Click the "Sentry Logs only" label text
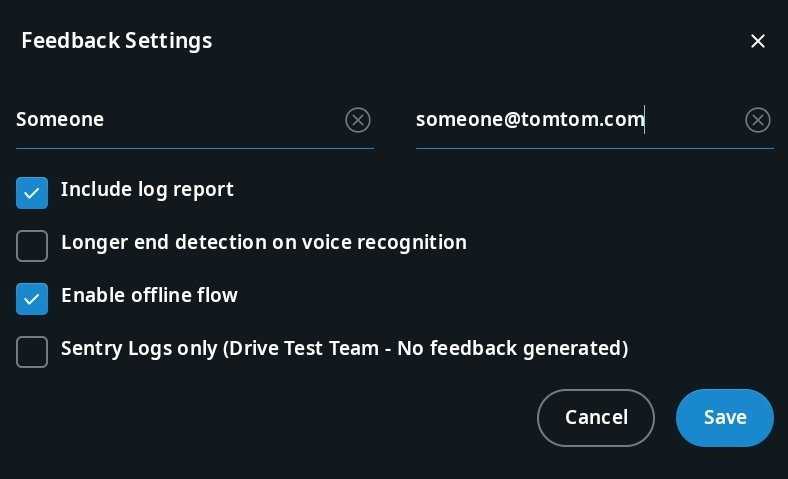This screenshot has height=479, width=788. click(137, 348)
